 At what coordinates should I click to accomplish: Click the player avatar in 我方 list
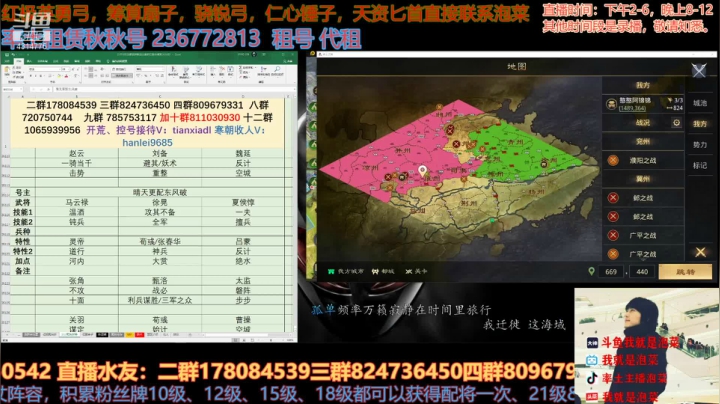611,104
